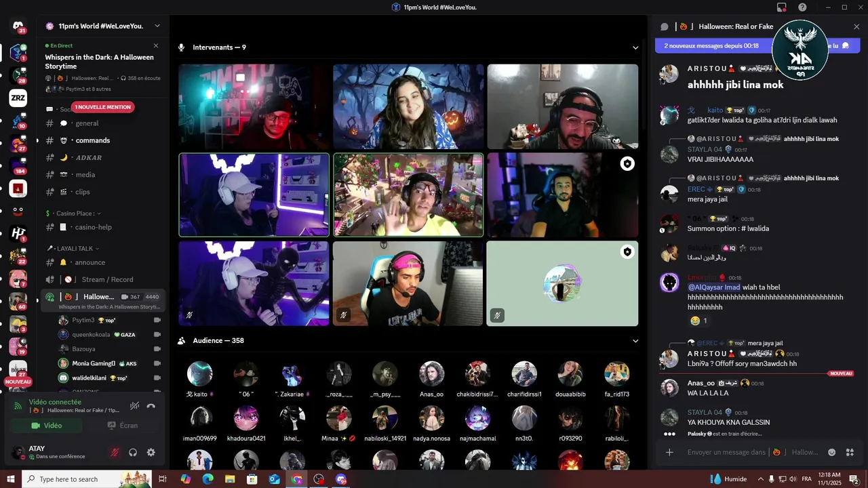Select the Halloween stage channel in list
Screen dimensions: 868x488
102,301
